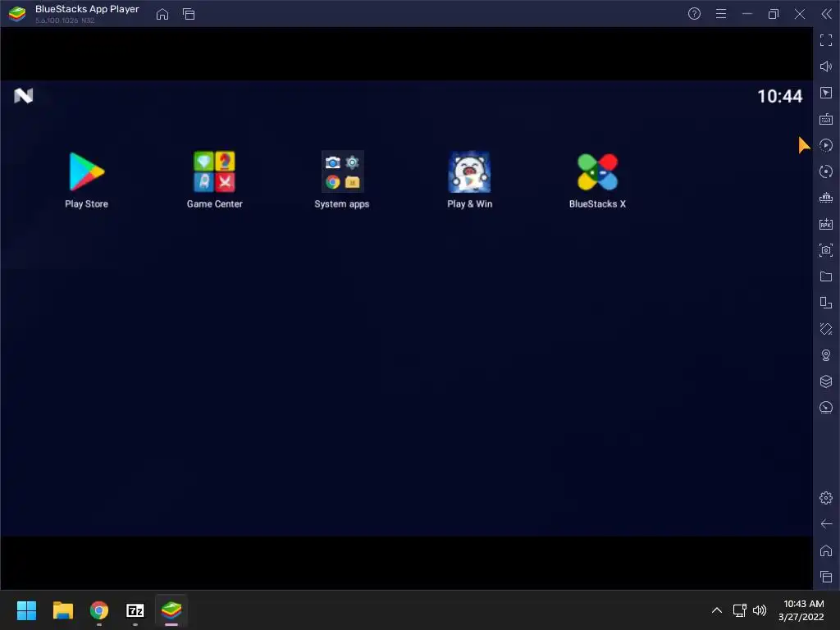Click the Android back arrow
This screenshot has width=840, height=630.
[826, 524]
